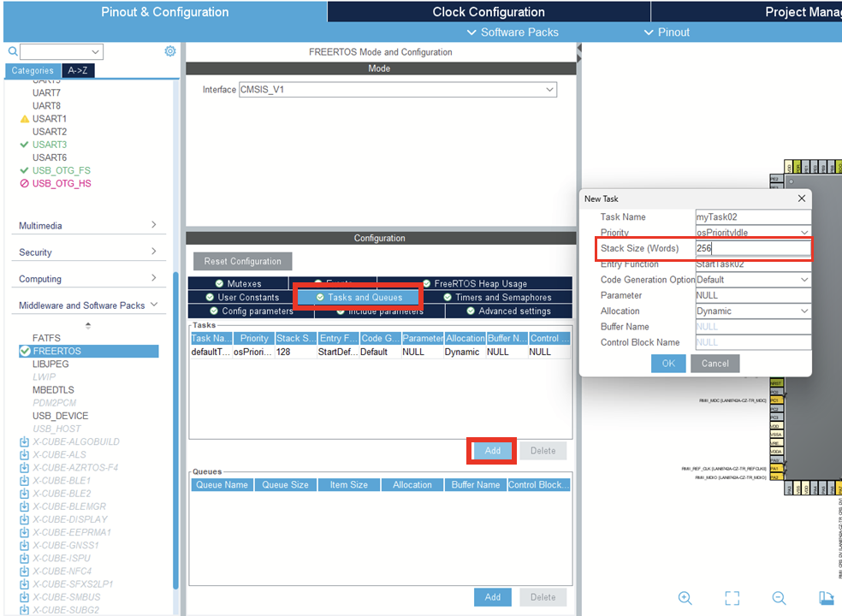Viewport: 842px width, 616px height.
Task: Open the FreeRTOS Heap Usage tab
Action: tap(475, 283)
